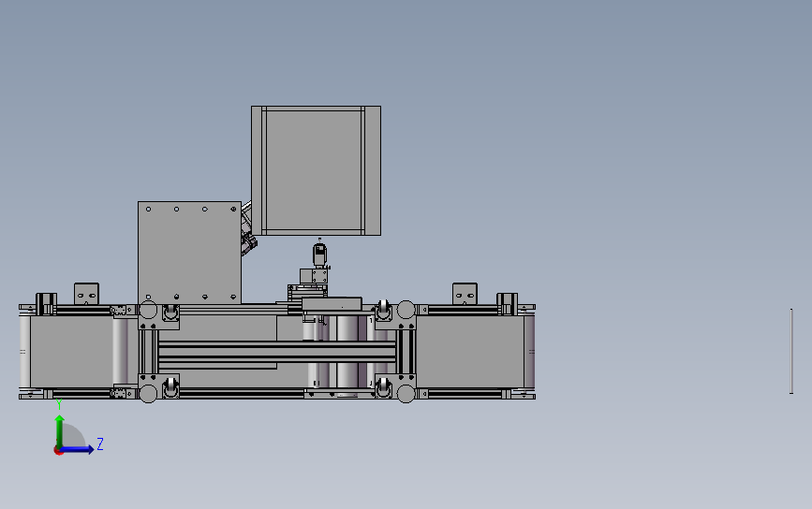Screen dimensions: 812x509
Task: Click the Y label of the coordinate triad
Action: point(59,404)
